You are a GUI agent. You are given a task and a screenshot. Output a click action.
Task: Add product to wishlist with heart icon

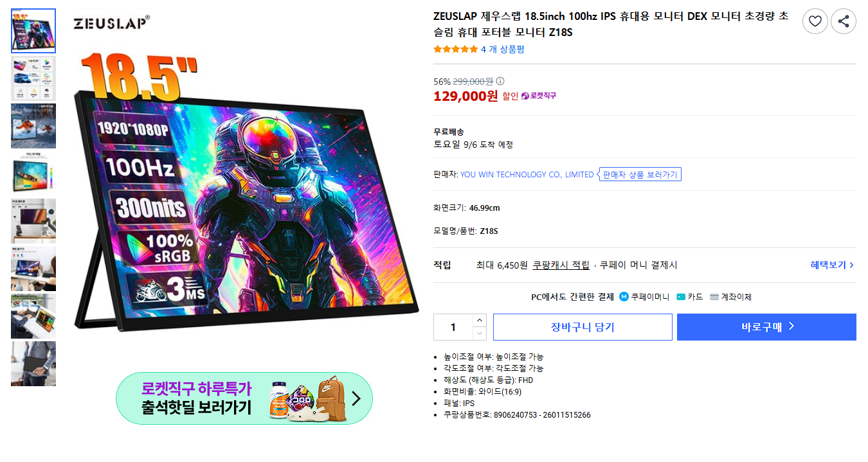pos(815,21)
